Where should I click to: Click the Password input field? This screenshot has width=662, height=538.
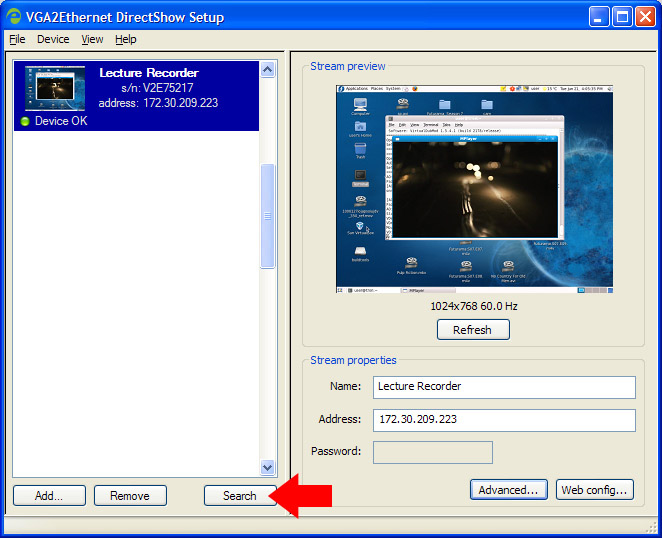coord(432,452)
